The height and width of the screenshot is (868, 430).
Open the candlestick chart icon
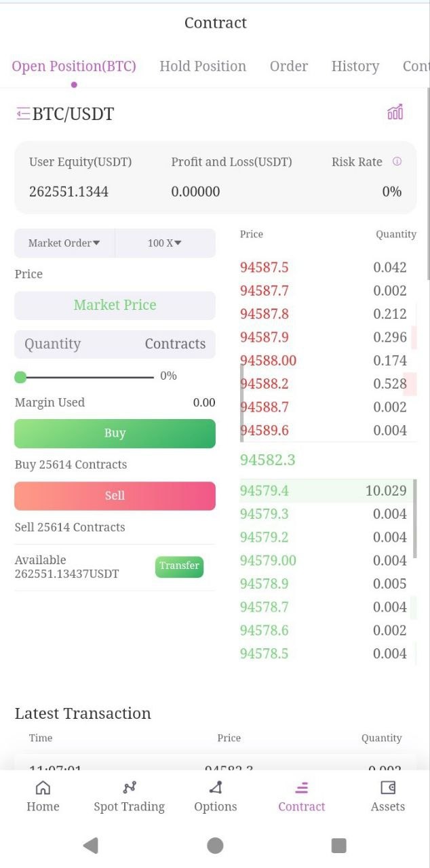tap(395, 113)
